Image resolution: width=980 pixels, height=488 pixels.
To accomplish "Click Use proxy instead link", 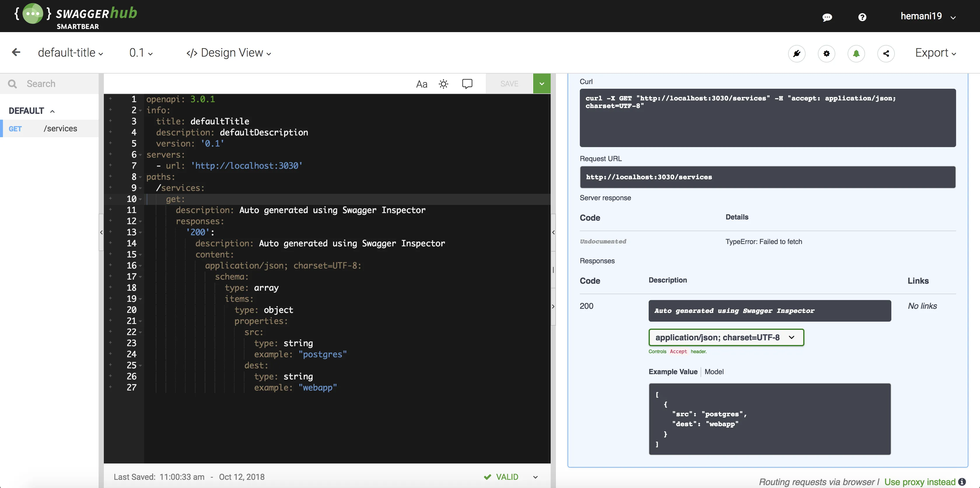I will pyautogui.click(x=920, y=482).
